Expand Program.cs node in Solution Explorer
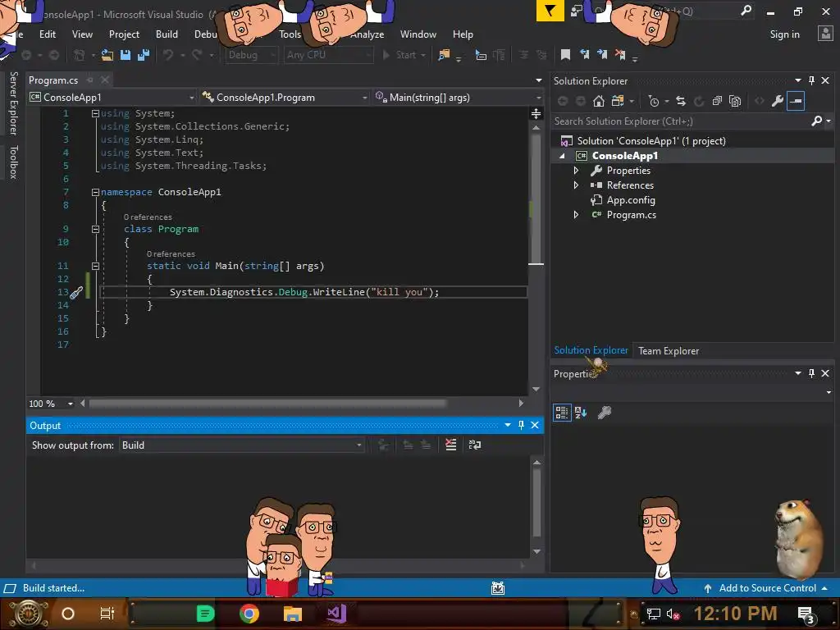840x630 pixels. [x=576, y=215]
